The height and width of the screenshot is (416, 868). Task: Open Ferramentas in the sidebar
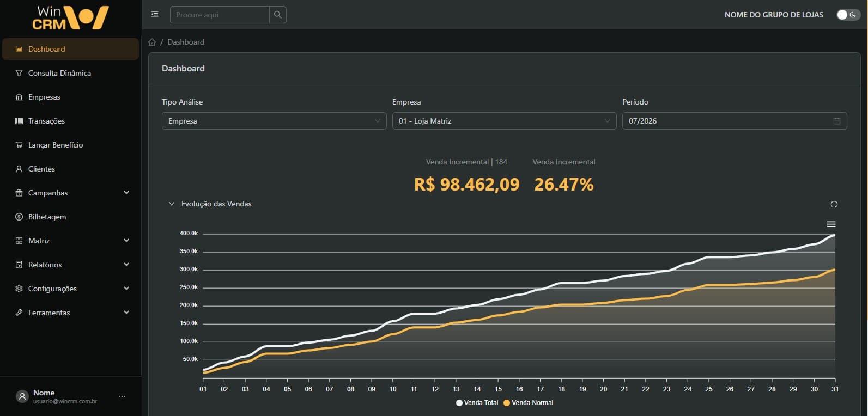pos(71,313)
